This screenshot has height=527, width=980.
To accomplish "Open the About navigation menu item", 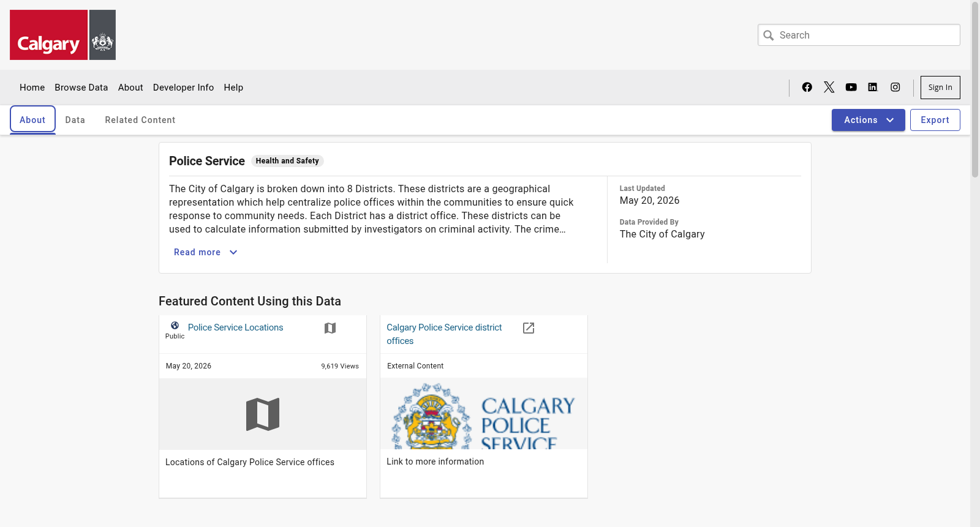I will [x=130, y=88].
